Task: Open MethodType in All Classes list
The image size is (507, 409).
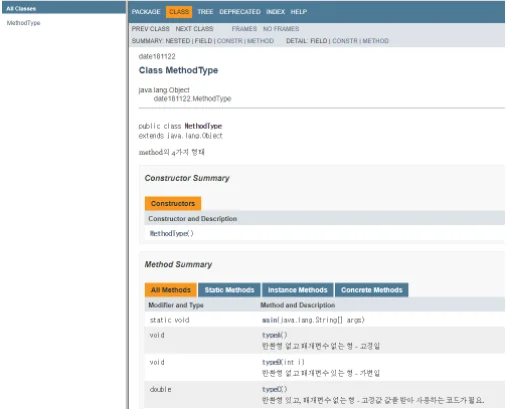Action: [x=23, y=23]
